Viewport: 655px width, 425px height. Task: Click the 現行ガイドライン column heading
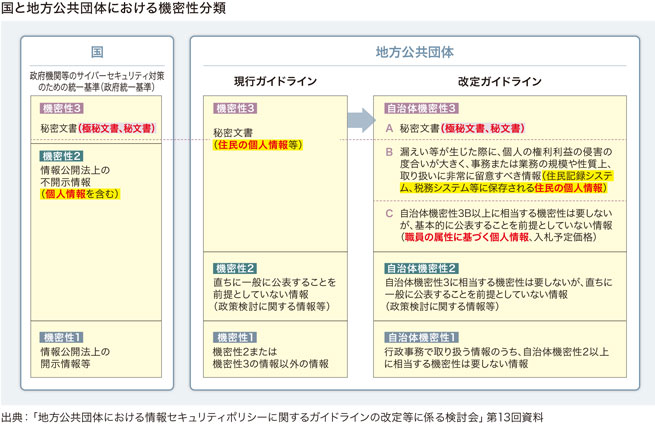(x=275, y=81)
